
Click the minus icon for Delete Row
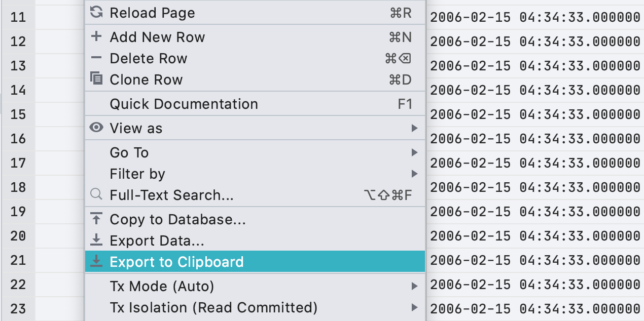96,58
